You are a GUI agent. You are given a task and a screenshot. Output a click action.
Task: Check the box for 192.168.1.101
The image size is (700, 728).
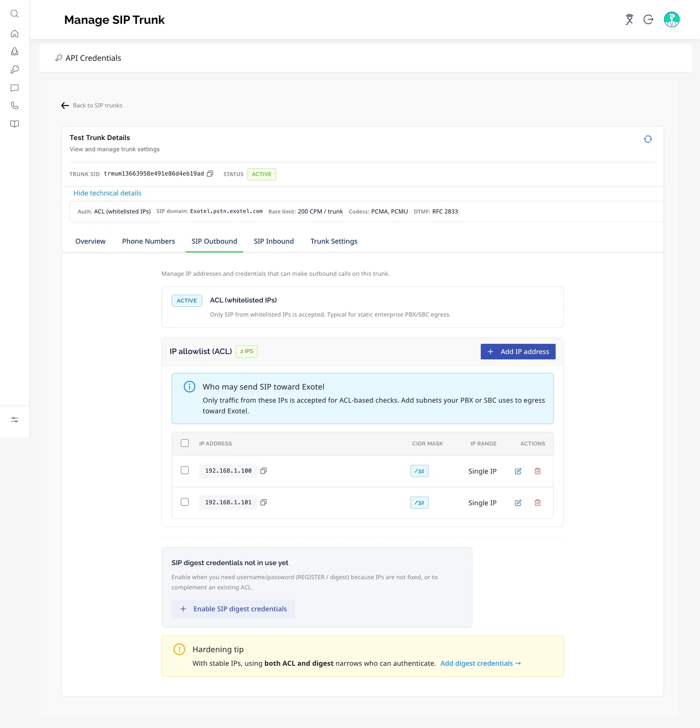pos(185,502)
